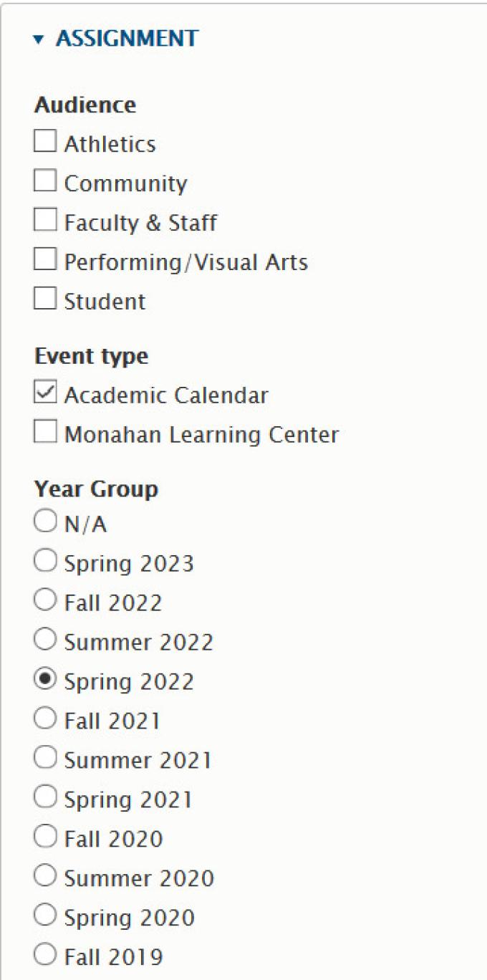Screen dimensions: 487x980
Task: Select the Fall 2022 radio button
Action: (x=44, y=602)
